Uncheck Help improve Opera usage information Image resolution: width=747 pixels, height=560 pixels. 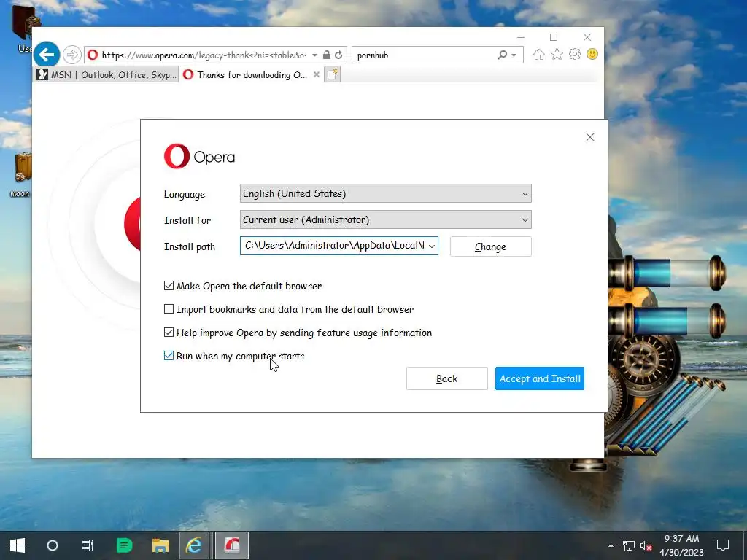(x=169, y=332)
